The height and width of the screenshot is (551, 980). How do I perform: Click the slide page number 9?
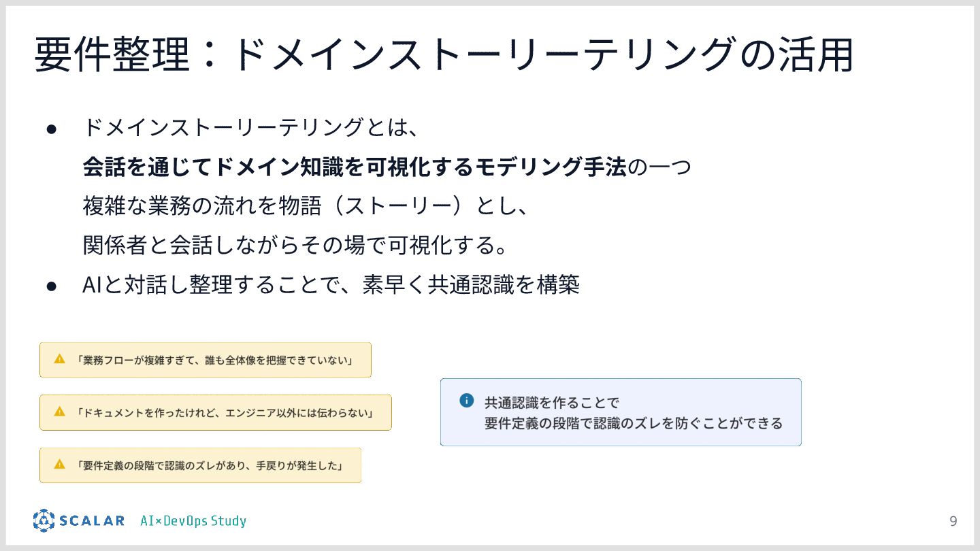(953, 522)
